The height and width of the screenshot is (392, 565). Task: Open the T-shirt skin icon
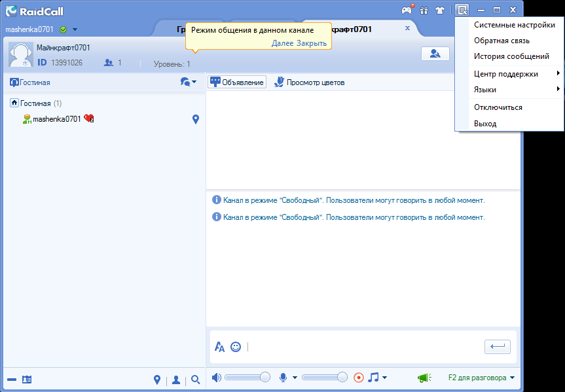[x=440, y=10]
